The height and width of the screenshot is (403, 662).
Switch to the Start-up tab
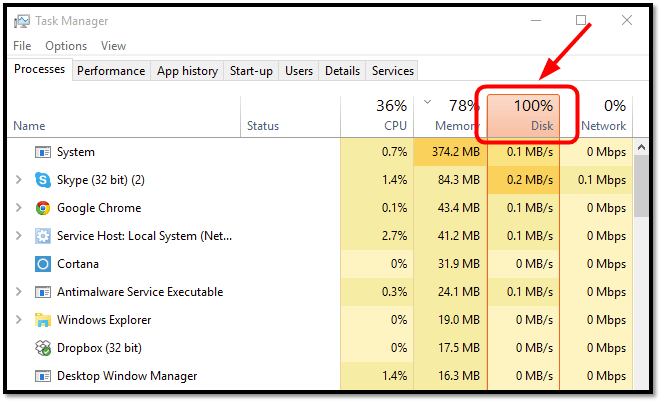[x=251, y=71]
